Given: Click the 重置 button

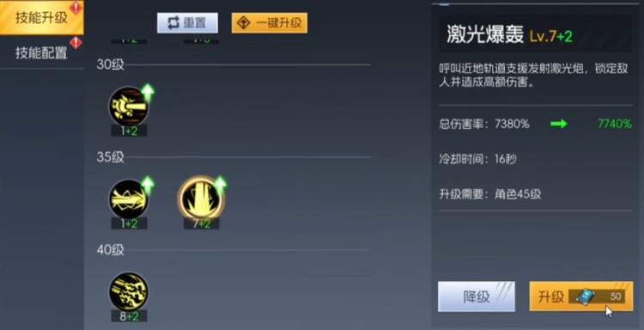Looking at the screenshot, I should pyautogui.click(x=187, y=23).
